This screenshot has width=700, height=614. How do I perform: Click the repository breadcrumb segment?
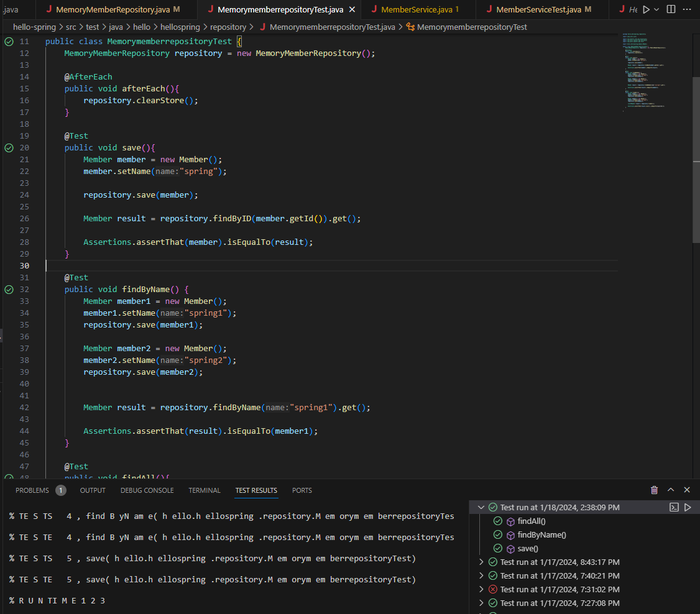229,27
